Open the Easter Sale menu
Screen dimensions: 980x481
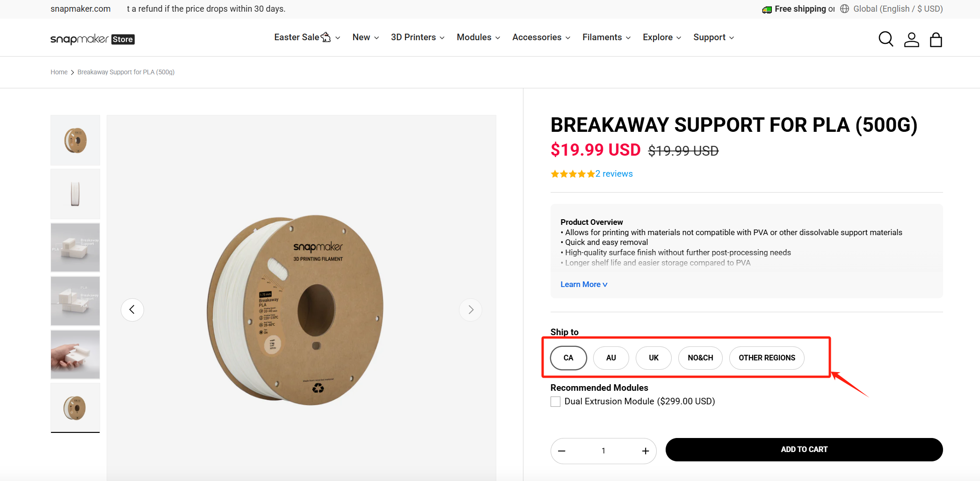tap(307, 37)
